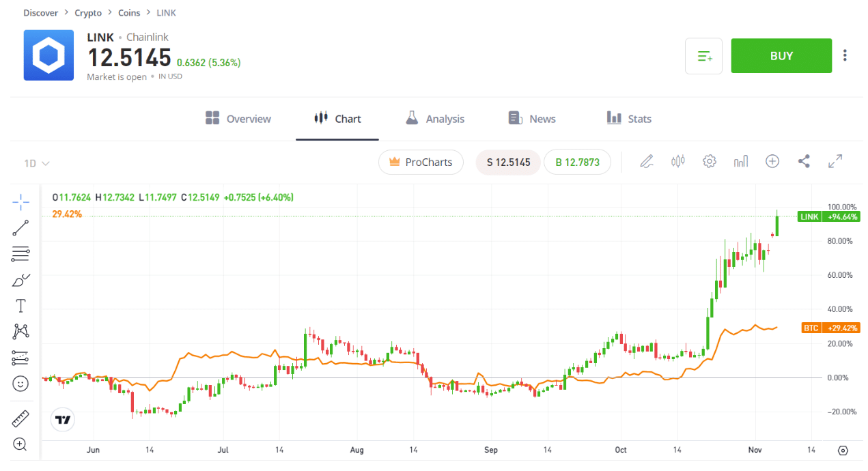Click the Crypto breadcrumb link

coord(88,13)
